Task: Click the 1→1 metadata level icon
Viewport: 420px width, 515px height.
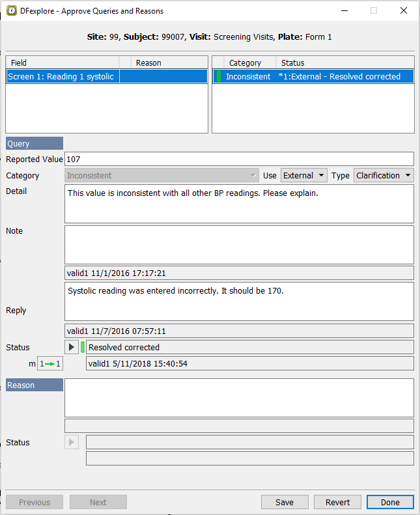Action: click(49, 363)
